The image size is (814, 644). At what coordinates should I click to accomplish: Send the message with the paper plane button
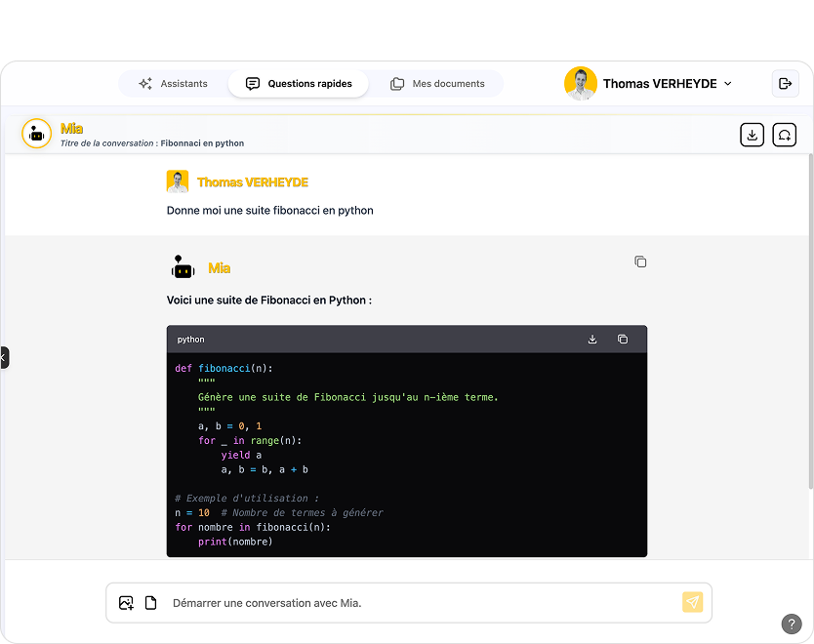click(x=692, y=603)
